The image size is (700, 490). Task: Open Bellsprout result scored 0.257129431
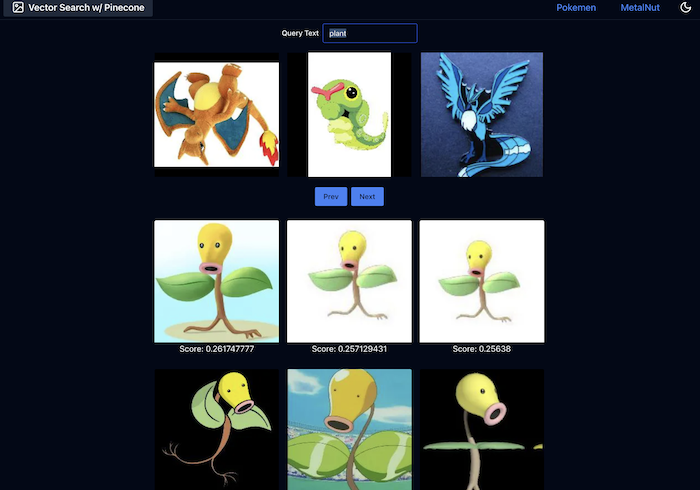click(x=349, y=281)
